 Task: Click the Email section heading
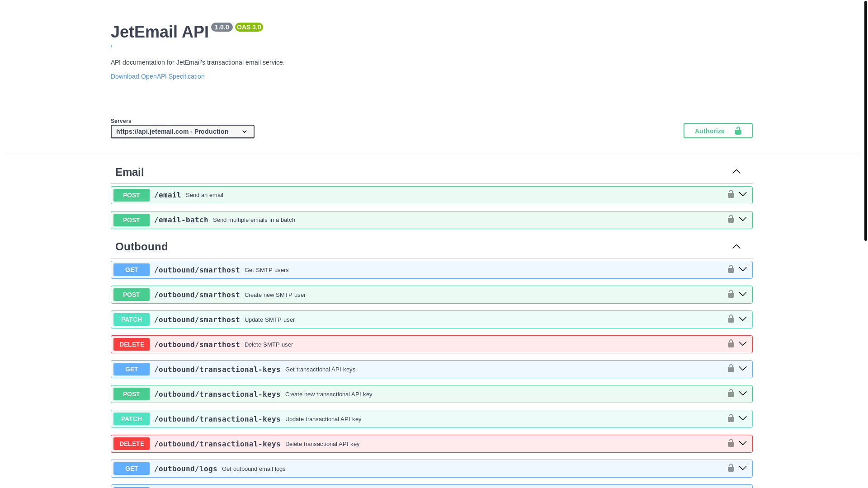click(x=130, y=172)
